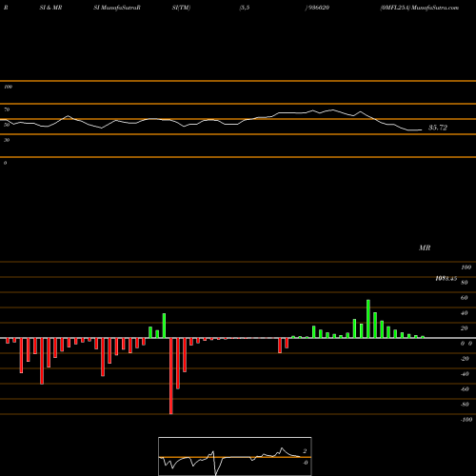Click the MR axis label -20
The height and width of the screenshot is (476, 476).
465,359
